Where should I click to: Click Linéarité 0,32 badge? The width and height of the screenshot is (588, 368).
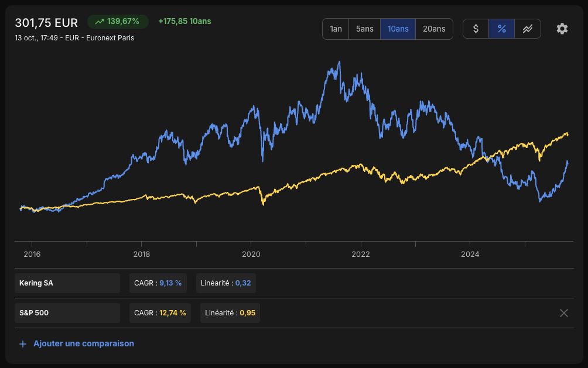(x=225, y=283)
